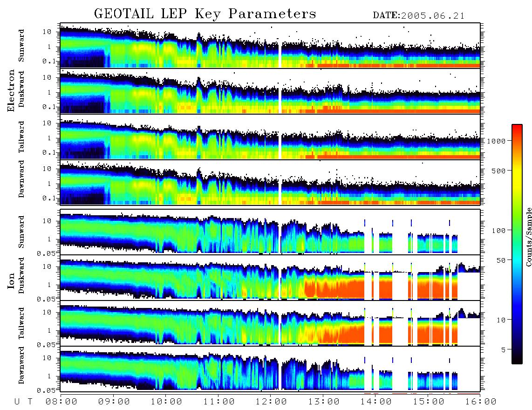The height and width of the screenshot is (410, 532).
Task: Click inside the Electron Duskward spectrogram panel
Action: pos(270,91)
